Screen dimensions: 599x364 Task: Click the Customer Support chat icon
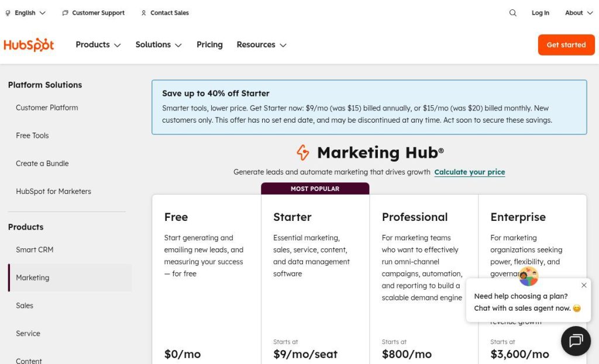click(65, 13)
